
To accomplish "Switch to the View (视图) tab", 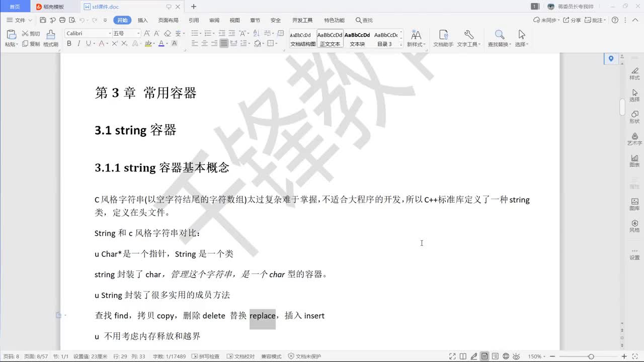I will click(234, 20).
